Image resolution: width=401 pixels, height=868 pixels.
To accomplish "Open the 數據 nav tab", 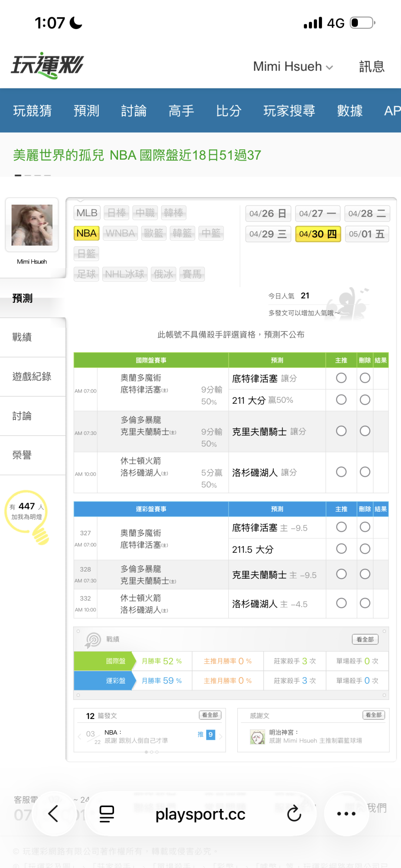I will click(350, 111).
